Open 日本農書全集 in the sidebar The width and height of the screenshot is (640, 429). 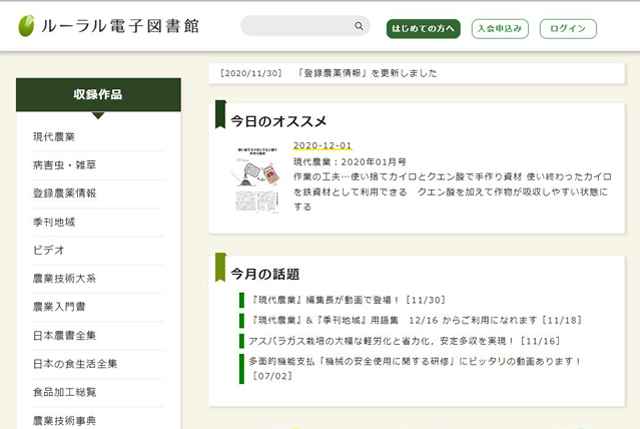tap(64, 335)
